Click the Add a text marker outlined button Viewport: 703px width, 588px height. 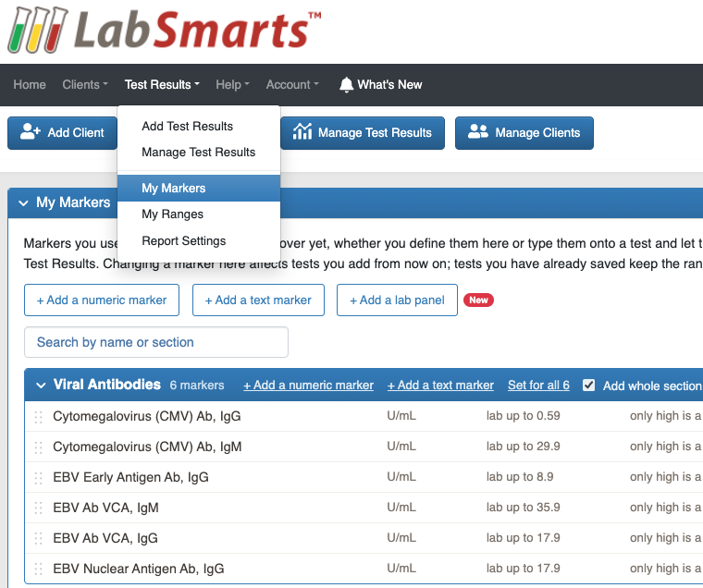(x=258, y=300)
